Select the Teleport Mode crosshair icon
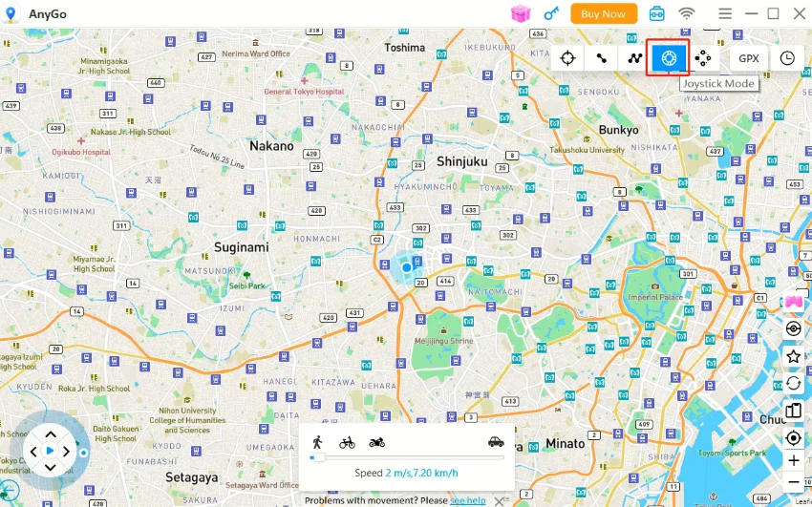 pyautogui.click(x=568, y=58)
